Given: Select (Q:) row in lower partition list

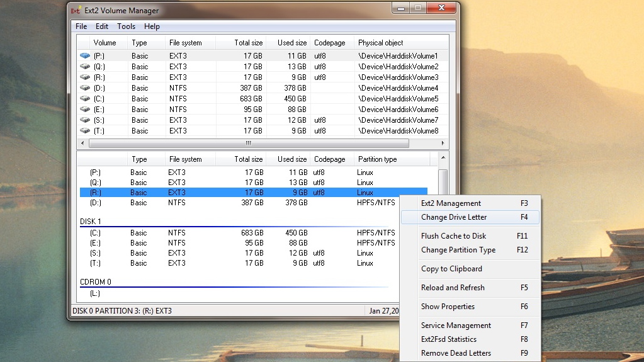Looking at the screenshot, I should (x=254, y=183).
